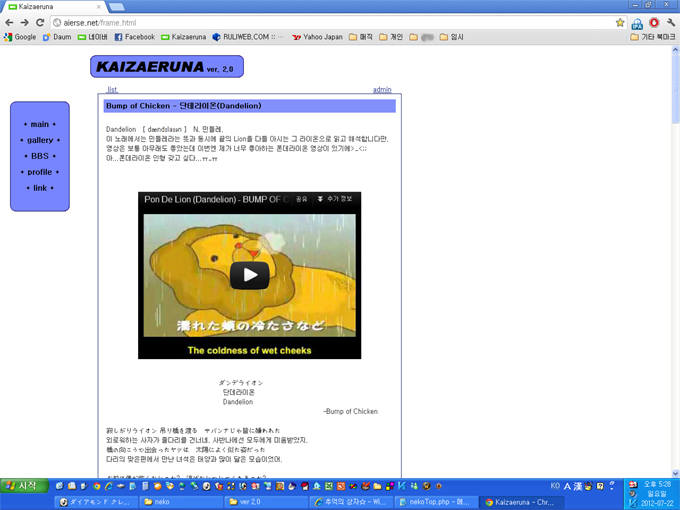Open gallery in the sidebar menu
The height and width of the screenshot is (510, 680).
click(40, 140)
